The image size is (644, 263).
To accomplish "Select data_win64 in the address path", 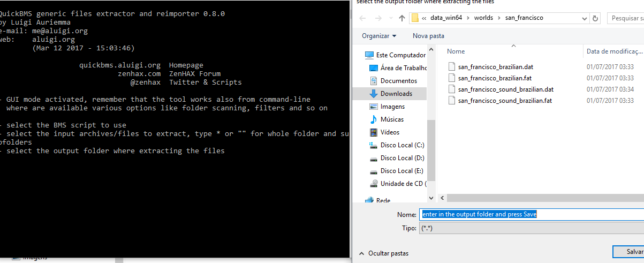I will pos(446,18).
